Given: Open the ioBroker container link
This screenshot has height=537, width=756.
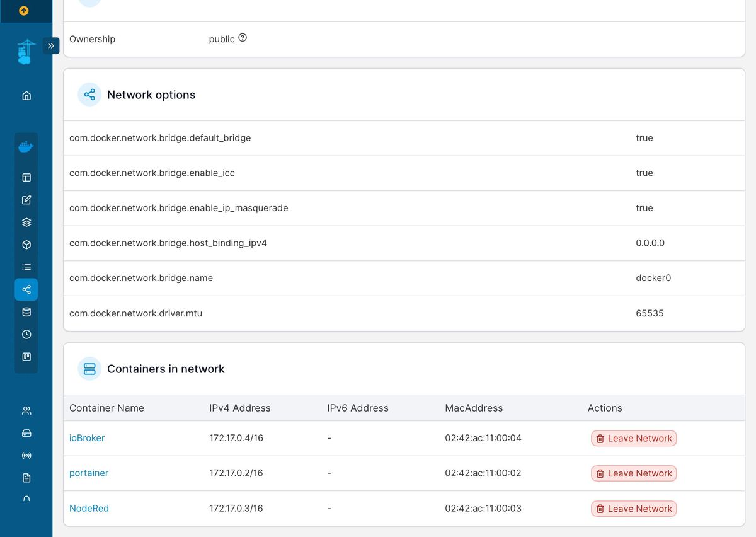Looking at the screenshot, I should click(x=87, y=438).
